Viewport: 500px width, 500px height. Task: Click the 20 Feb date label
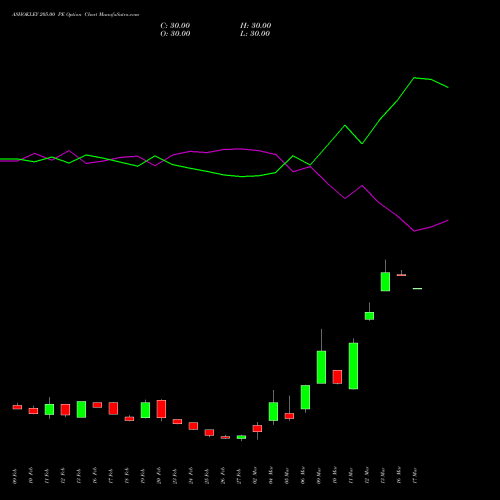(x=159, y=476)
